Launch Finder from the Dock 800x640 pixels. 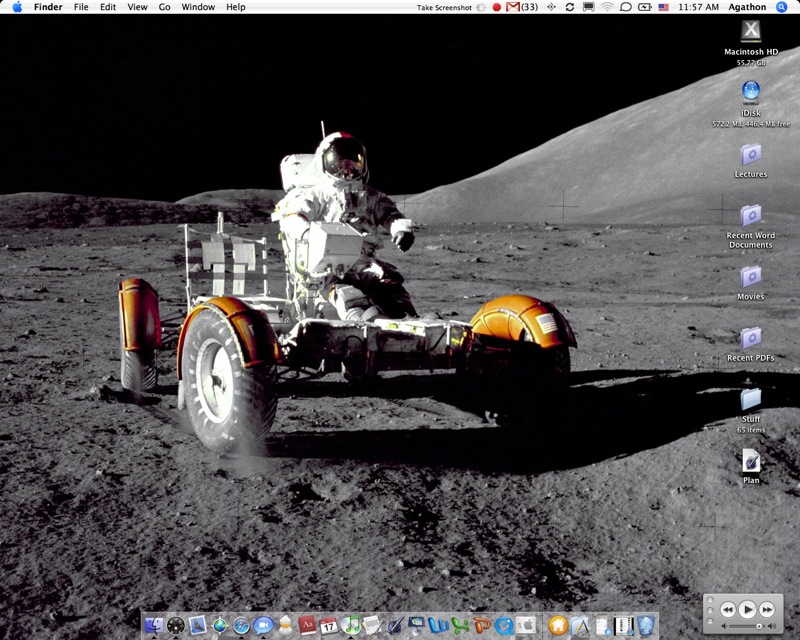154,626
